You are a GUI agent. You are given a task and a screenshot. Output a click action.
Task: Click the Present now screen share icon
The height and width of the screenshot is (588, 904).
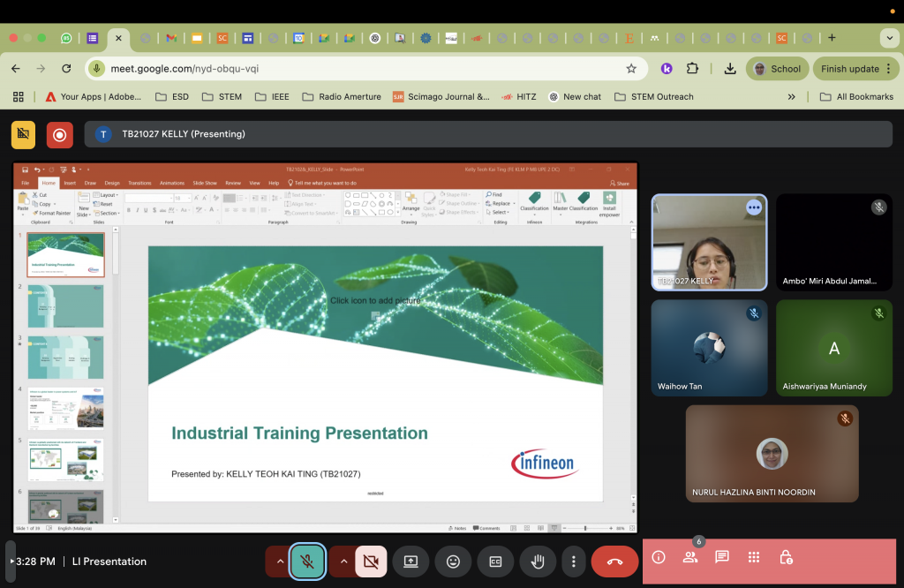(x=411, y=561)
